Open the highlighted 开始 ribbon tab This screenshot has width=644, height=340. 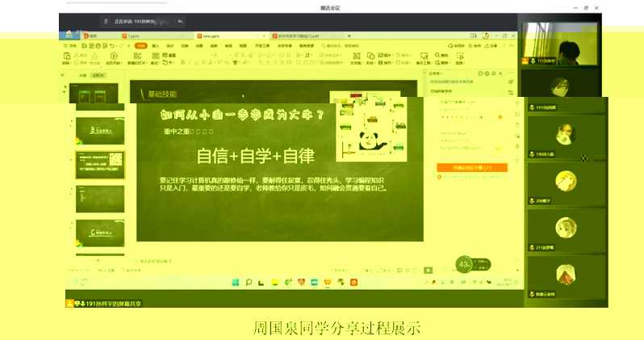pos(140,46)
